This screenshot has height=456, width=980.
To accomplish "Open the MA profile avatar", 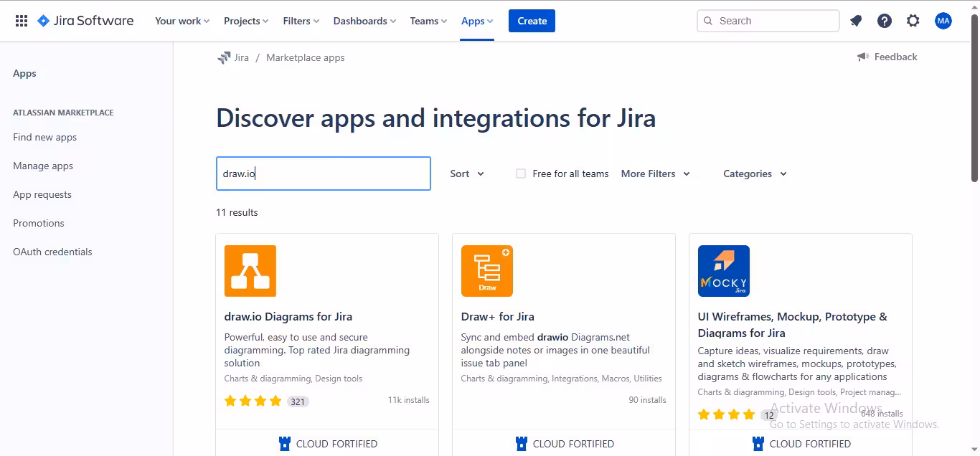I will 943,21.
